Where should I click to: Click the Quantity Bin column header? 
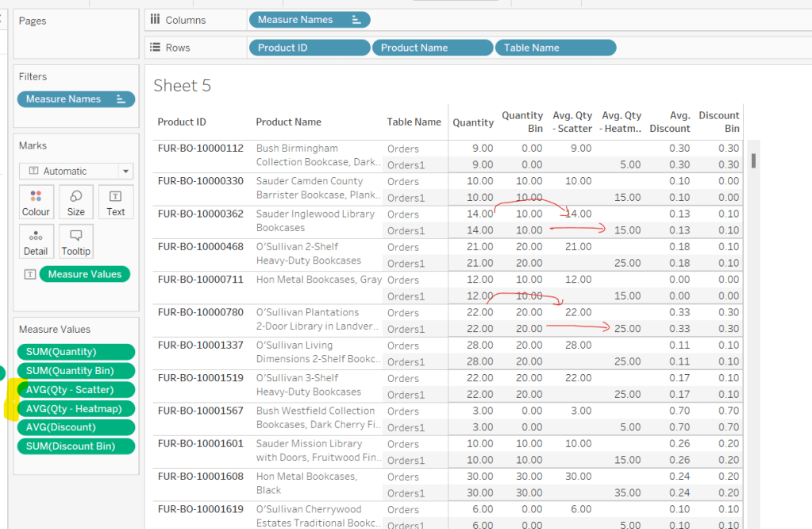522,122
